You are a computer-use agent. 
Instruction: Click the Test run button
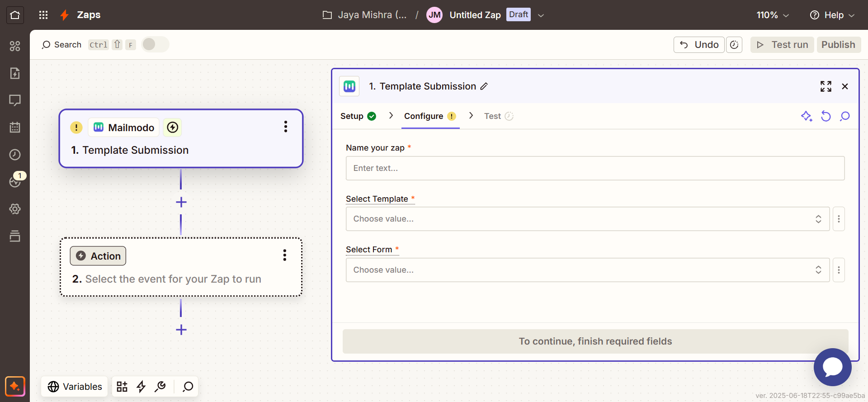pyautogui.click(x=782, y=45)
